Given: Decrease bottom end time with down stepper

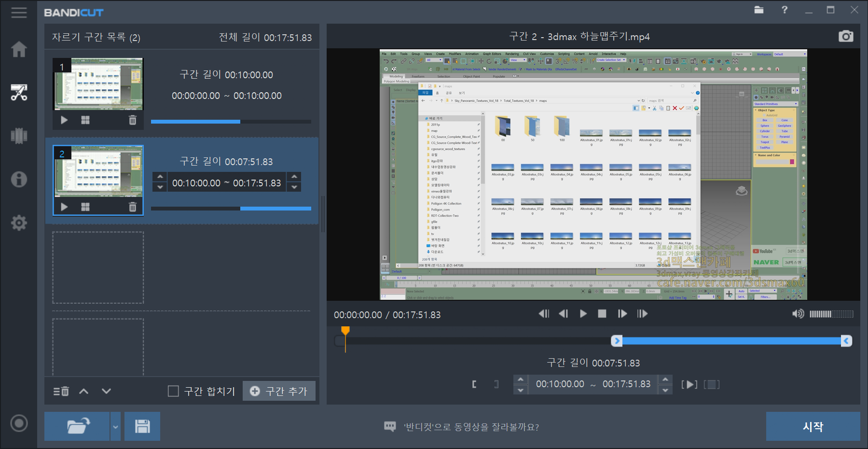Looking at the screenshot, I should (x=665, y=390).
